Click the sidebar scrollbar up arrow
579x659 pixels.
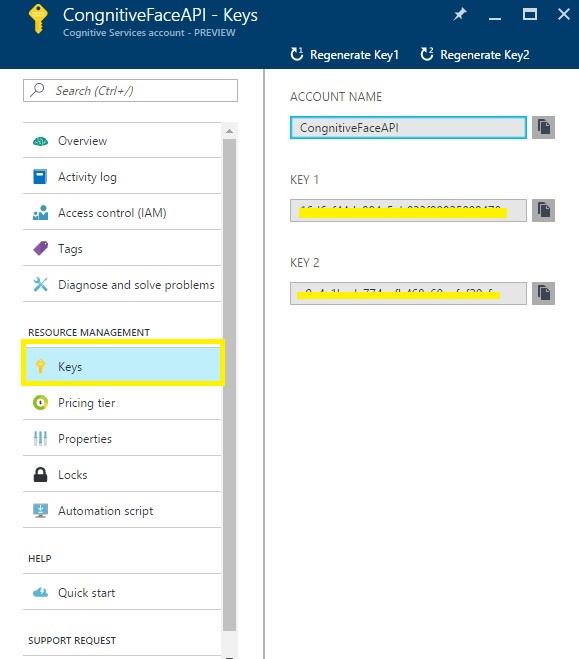point(229,131)
